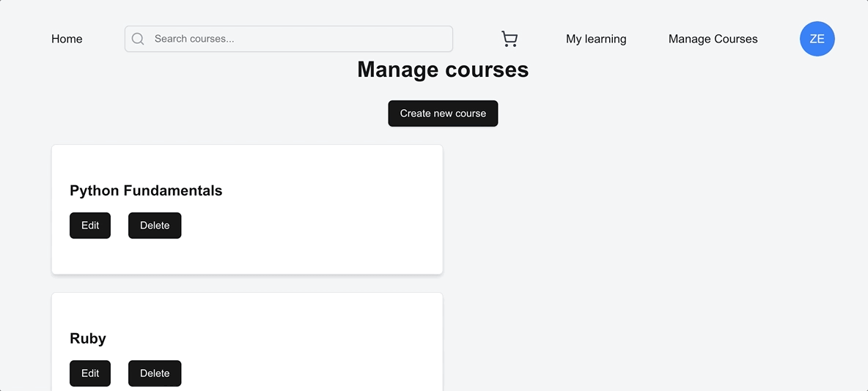Click empty header space between search and cart
This screenshot has width=868, height=391.
click(477, 39)
